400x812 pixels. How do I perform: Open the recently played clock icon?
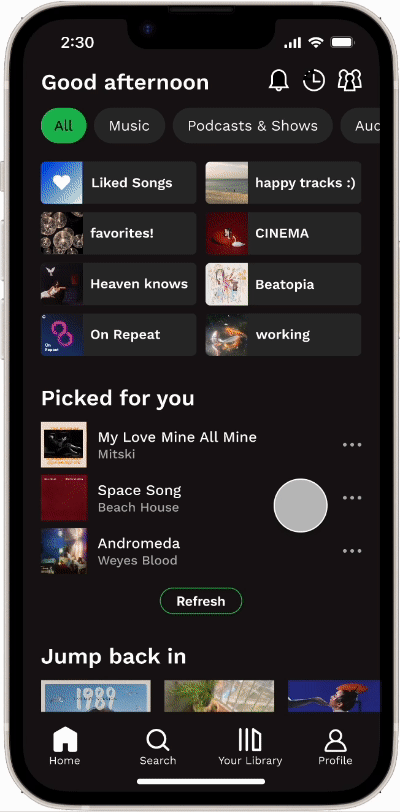(x=313, y=81)
